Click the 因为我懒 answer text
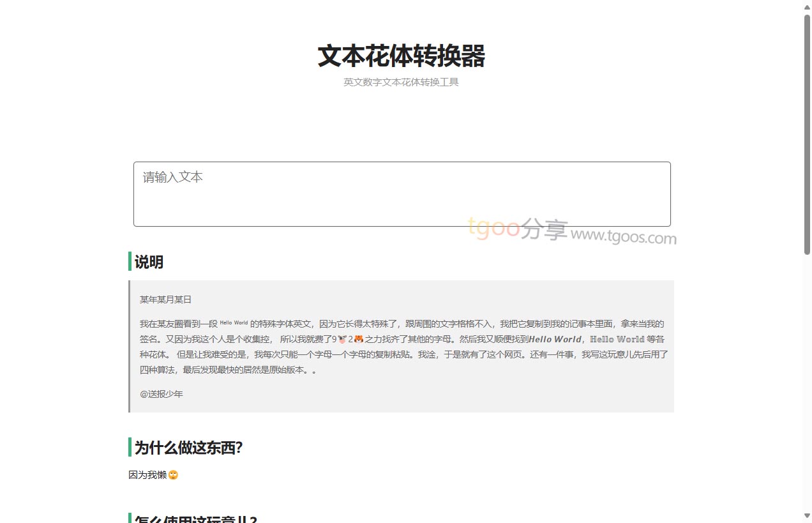The width and height of the screenshot is (812, 523). tap(147, 475)
